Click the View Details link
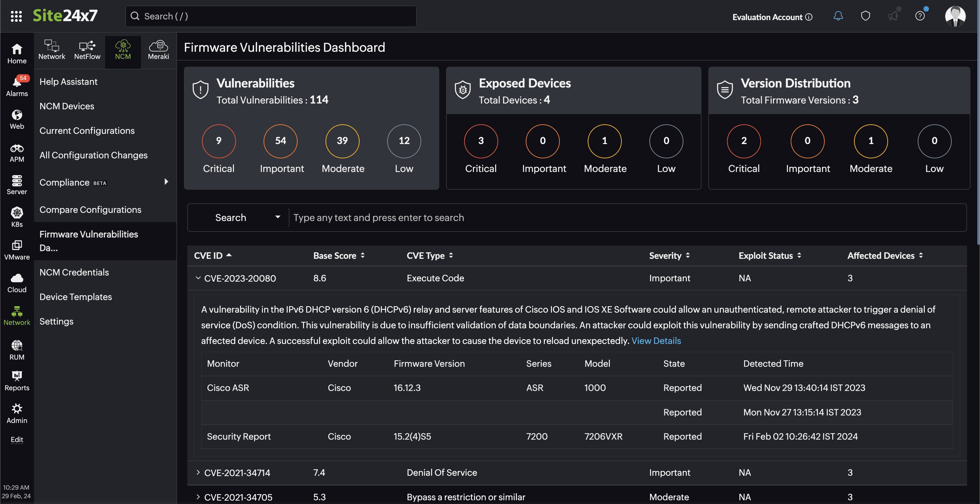This screenshot has width=980, height=504. point(656,341)
